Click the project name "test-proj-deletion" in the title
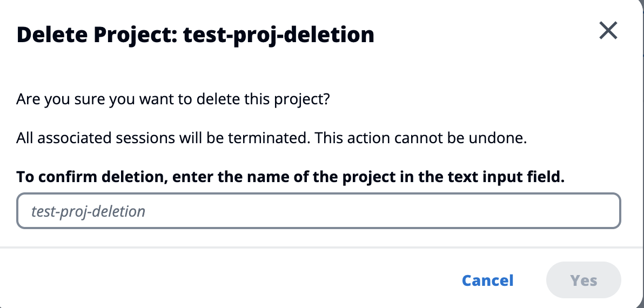This screenshot has height=308, width=644. tap(279, 35)
